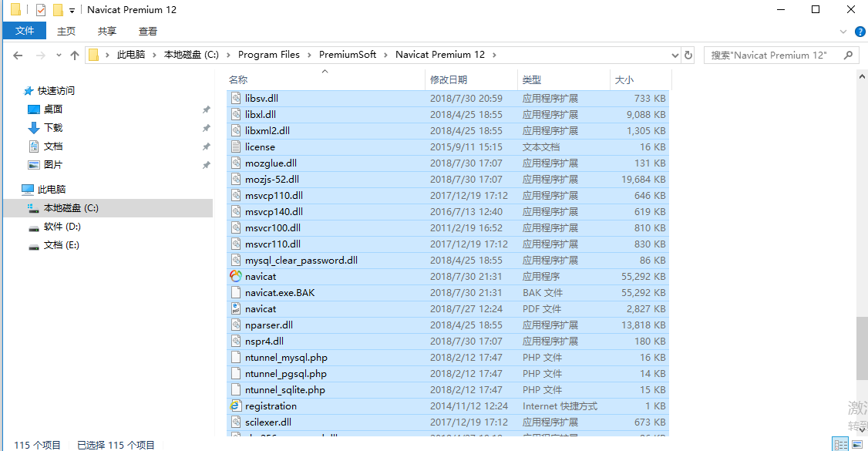Image resolution: width=868 pixels, height=451 pixels.
Task: Click 本地磁盘 (C:) in address path
Action: tap(191, 54)
